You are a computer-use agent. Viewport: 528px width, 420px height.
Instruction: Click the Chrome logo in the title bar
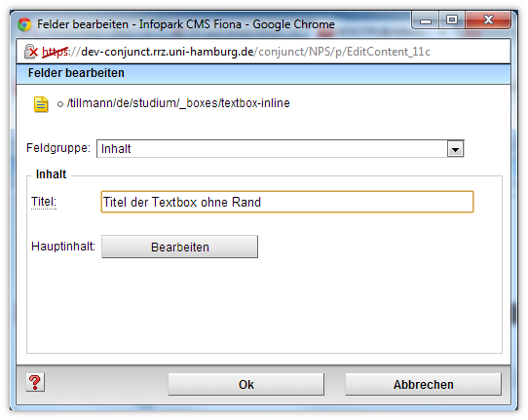(24, 24)
